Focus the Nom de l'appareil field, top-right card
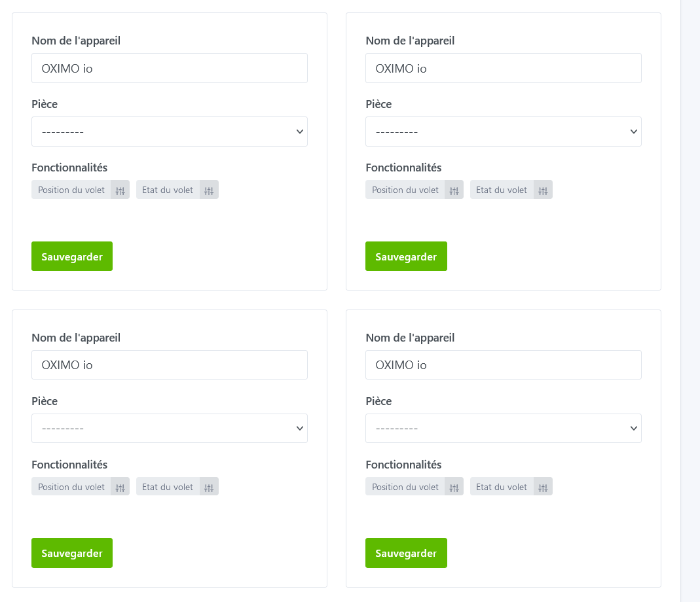Image resolution: width=700 pixels, height=602 pixels. click(x=503, y=68)
